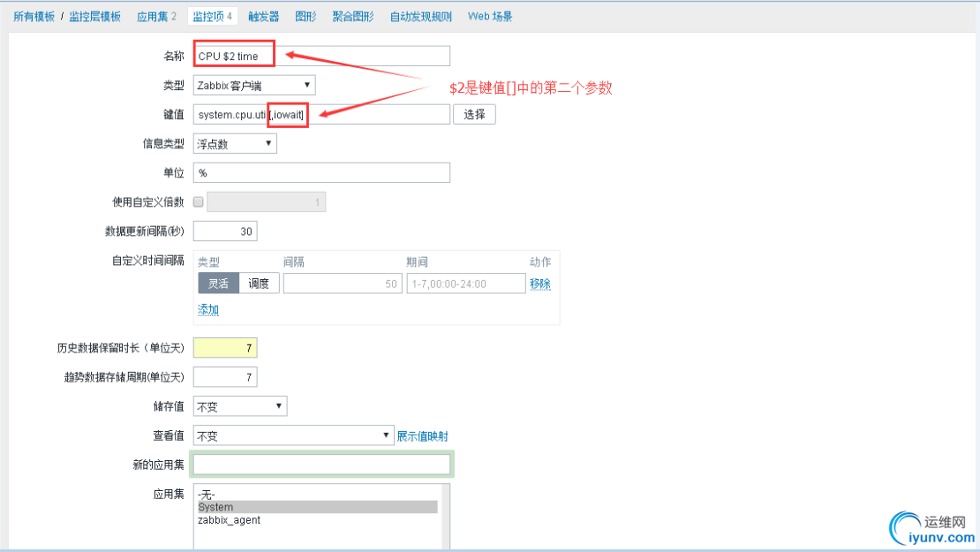Open the 监控层模板 breadcrumb link

coord(95,16)
